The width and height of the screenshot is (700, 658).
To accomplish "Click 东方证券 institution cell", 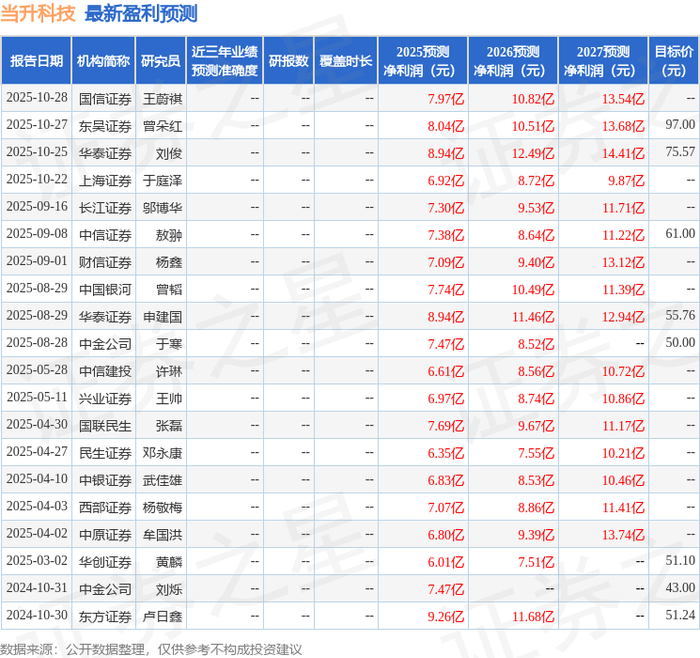I will click(x=105, y=616).
